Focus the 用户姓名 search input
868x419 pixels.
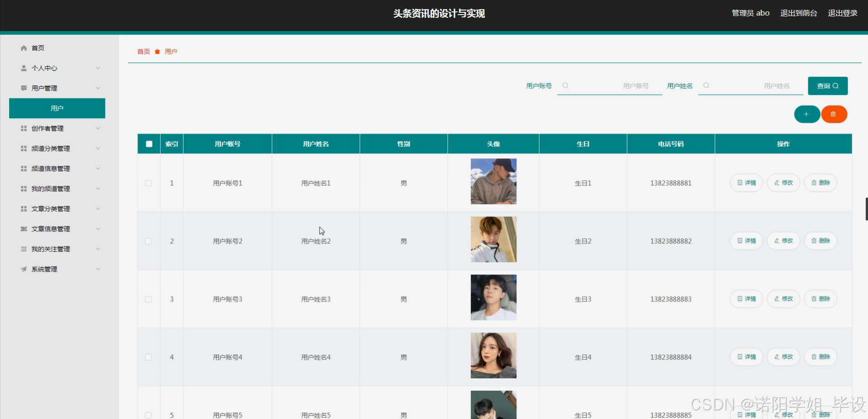point(751,86)
